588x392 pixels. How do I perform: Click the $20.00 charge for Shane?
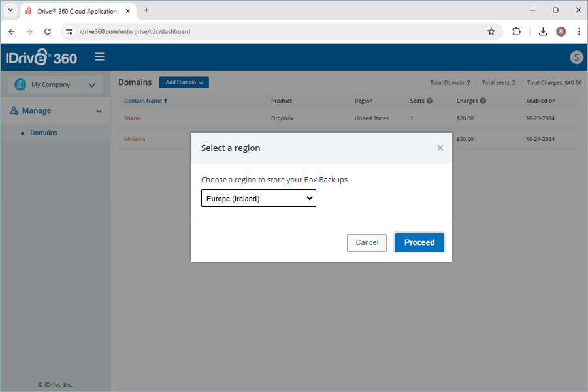pos(465,118)
